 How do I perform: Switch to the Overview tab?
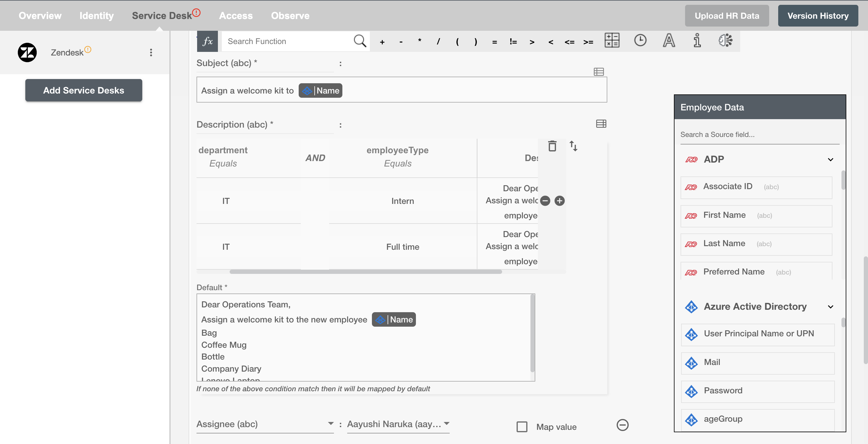tap(40, 15)
